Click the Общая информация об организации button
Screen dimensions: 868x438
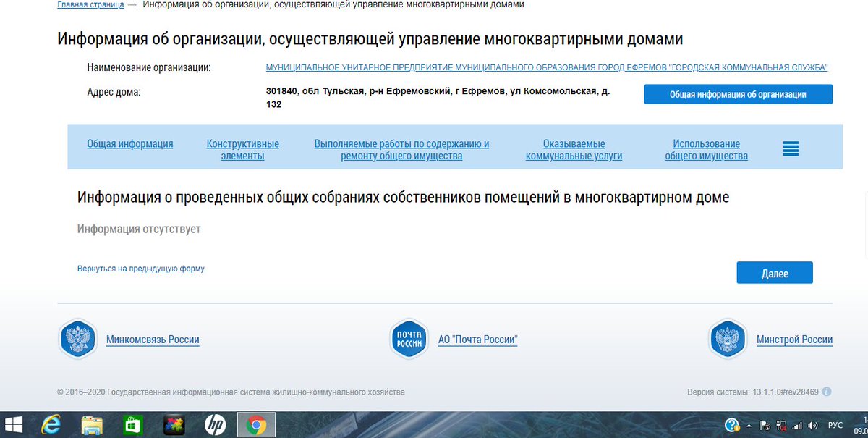738,94
